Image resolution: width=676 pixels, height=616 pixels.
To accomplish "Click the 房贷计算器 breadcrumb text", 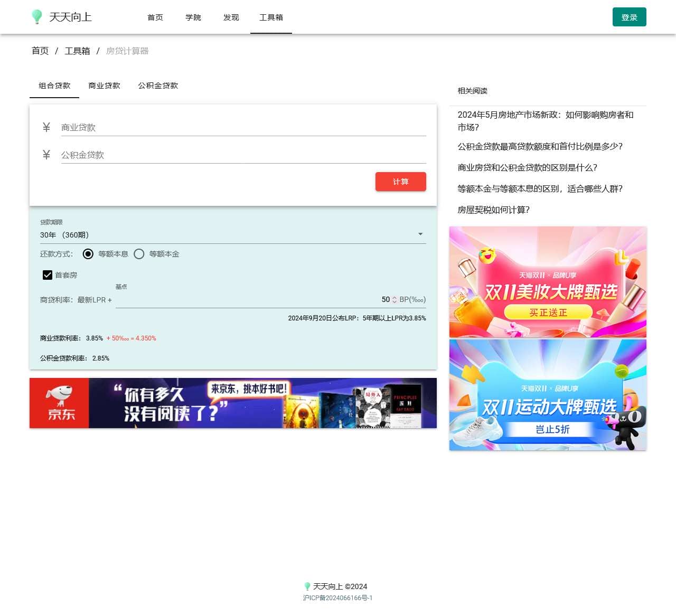I will tap(127, 51).
